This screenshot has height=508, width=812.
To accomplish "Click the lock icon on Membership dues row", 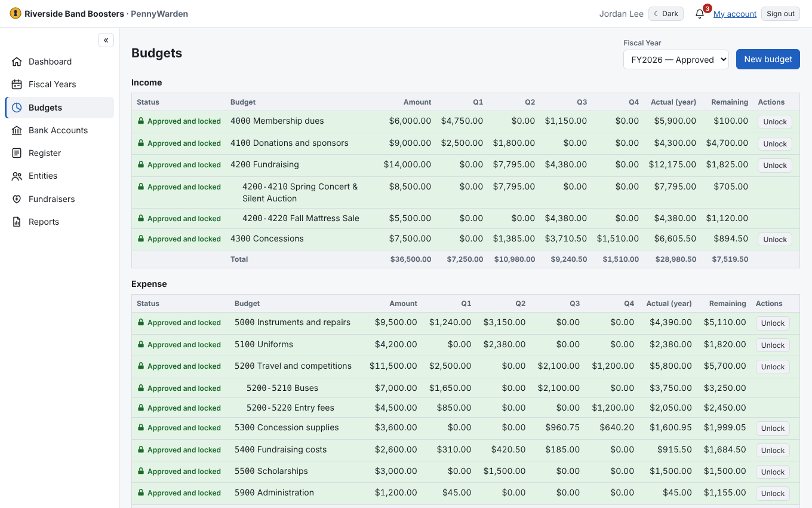I will pyautogui.click(x=141, y=121).
